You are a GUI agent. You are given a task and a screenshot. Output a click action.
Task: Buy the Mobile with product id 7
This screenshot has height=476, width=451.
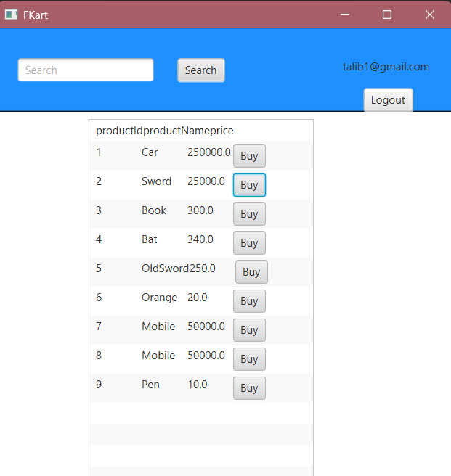(x=249, y=330)
